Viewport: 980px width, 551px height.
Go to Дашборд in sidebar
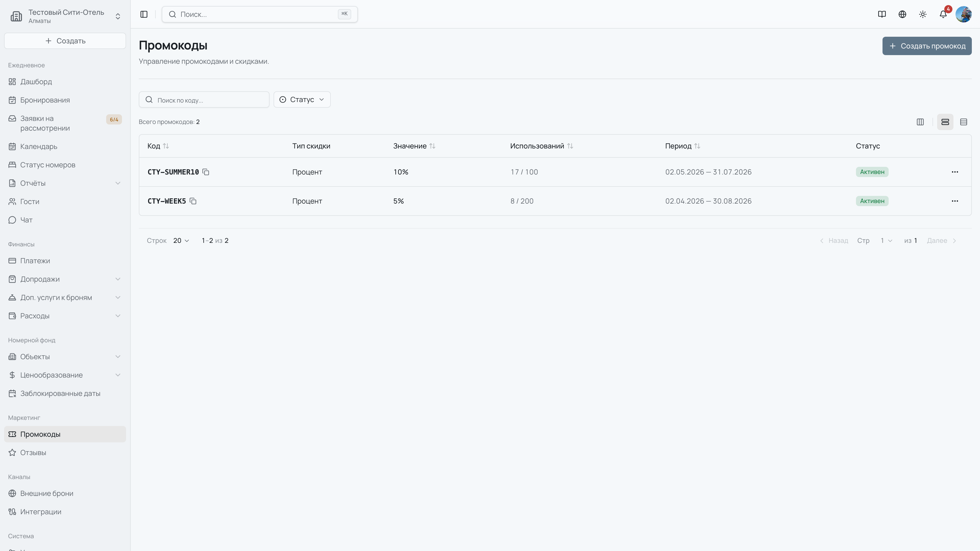[65, 81]
